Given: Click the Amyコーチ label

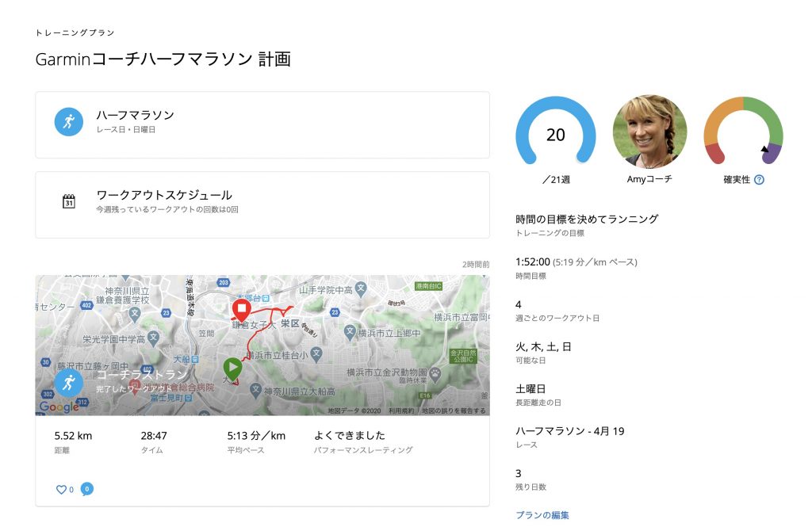Looking at the screenshot, I should [649, 179].
